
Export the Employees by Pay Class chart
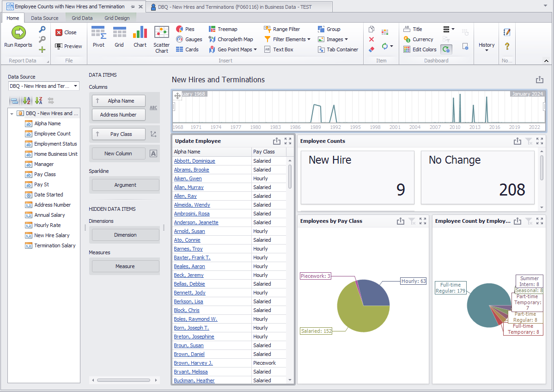[x=400, y=221]
